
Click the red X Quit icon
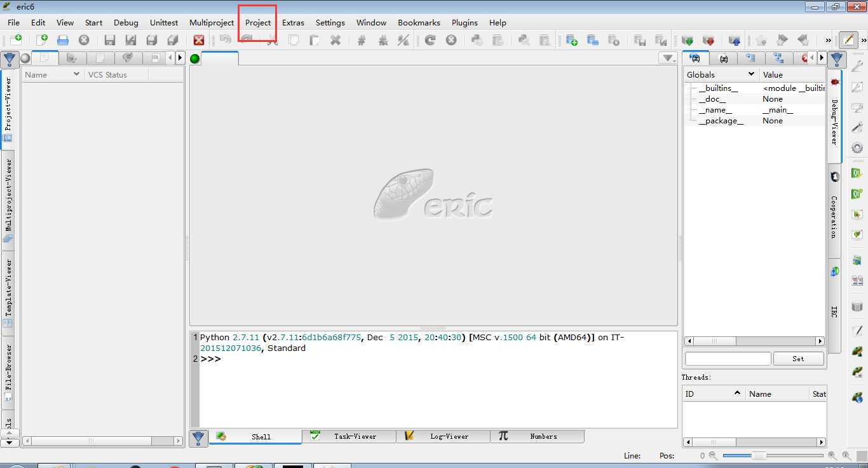(199, 40)
